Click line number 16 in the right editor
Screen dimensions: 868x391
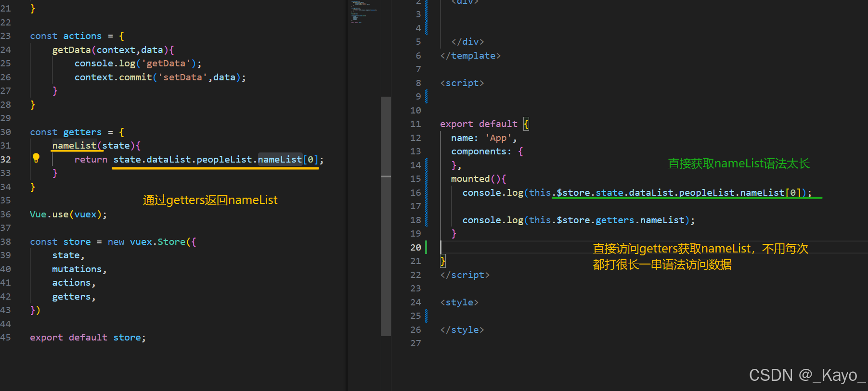point(416,193)
